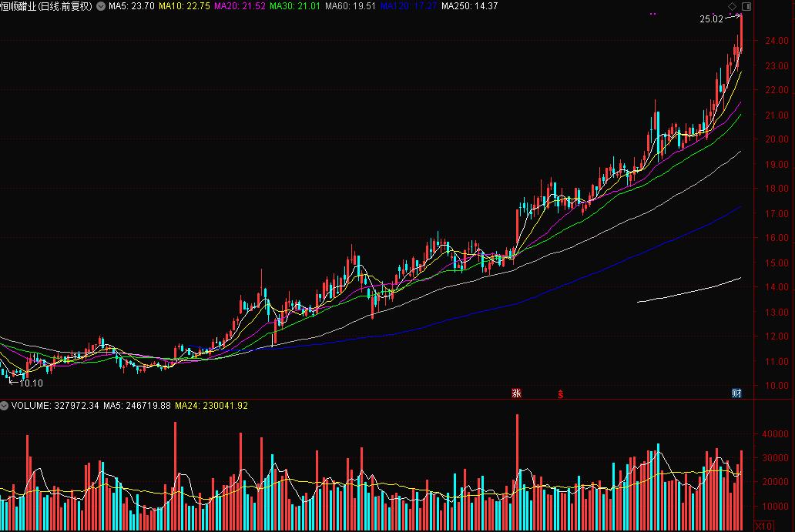
Task: Click the 14.00 price axis label
Action: (777, 286)
